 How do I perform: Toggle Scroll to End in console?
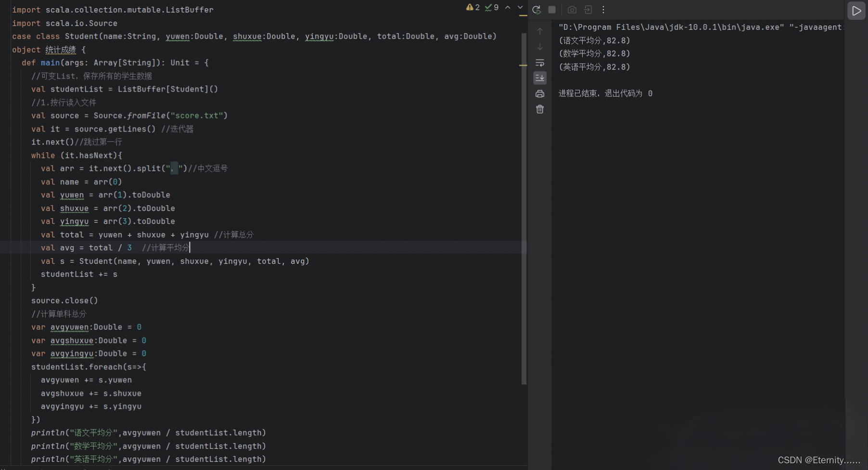540,78
